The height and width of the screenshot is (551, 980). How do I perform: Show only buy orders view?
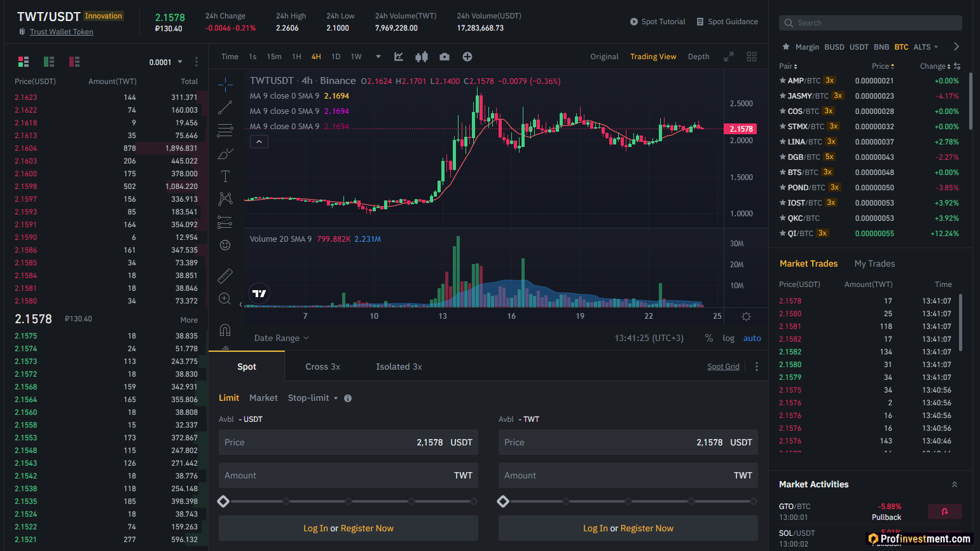point(49,62)
